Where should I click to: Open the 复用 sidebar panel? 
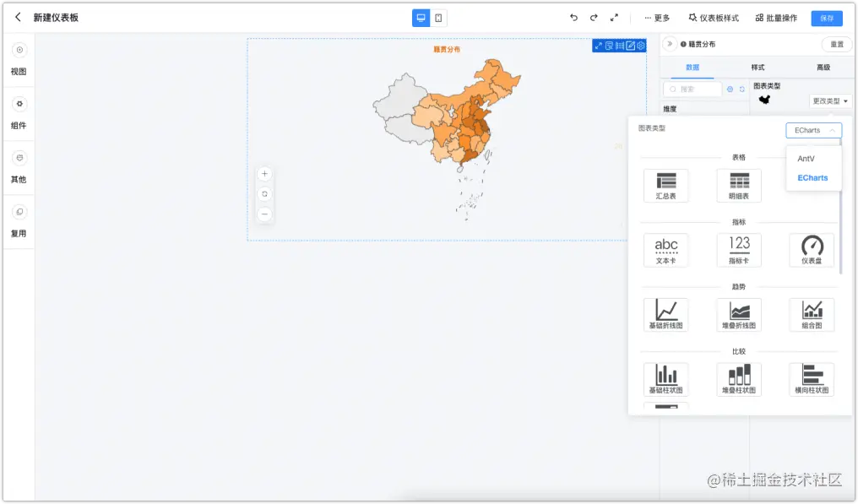[x=19, y=221]
